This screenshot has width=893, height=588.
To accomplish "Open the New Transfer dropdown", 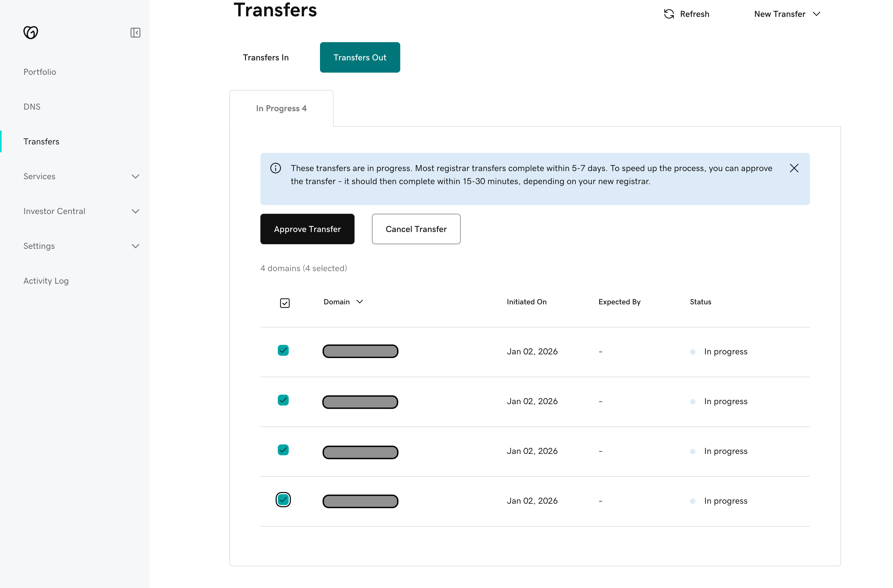I will pyautogui.click(x=787, y=14).
